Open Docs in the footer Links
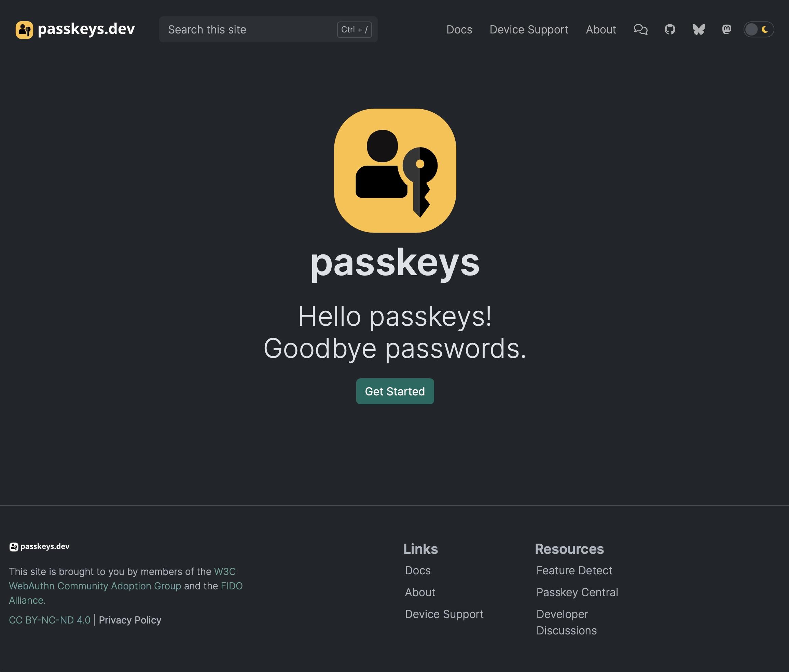This screenshot has width=789, height=672. (x=417, y=570)
